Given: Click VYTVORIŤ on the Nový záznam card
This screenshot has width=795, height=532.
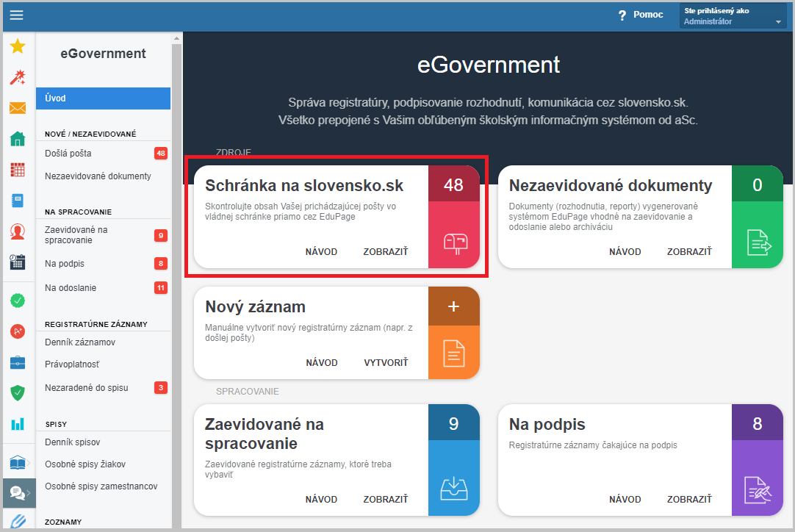Looking at the screenshot, I should click(x=386, y=362).
